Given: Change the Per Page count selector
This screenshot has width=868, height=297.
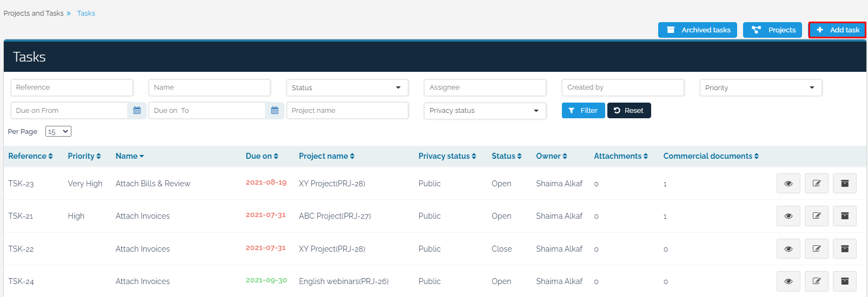Looking at the screenshot, I should [58, 132].
